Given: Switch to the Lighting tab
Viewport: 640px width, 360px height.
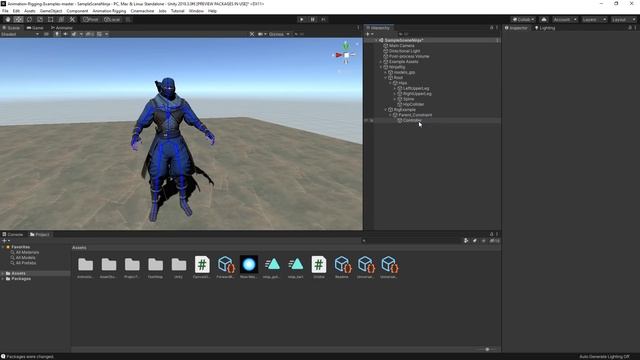Looking at the screenshot, I should pyautogui.click(x=545, y=28).
